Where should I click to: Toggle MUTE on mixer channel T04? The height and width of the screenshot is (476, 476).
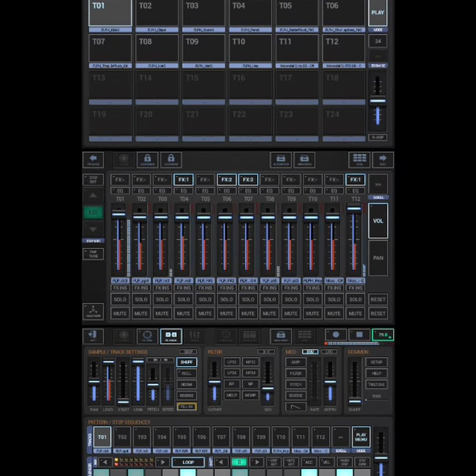(x=184, y=313)
